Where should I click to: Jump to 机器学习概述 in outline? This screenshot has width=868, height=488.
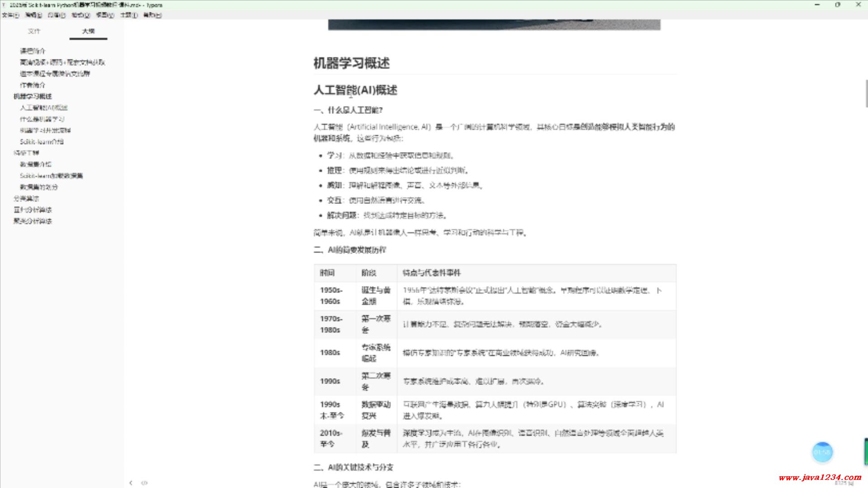click(x=33, y=96)
